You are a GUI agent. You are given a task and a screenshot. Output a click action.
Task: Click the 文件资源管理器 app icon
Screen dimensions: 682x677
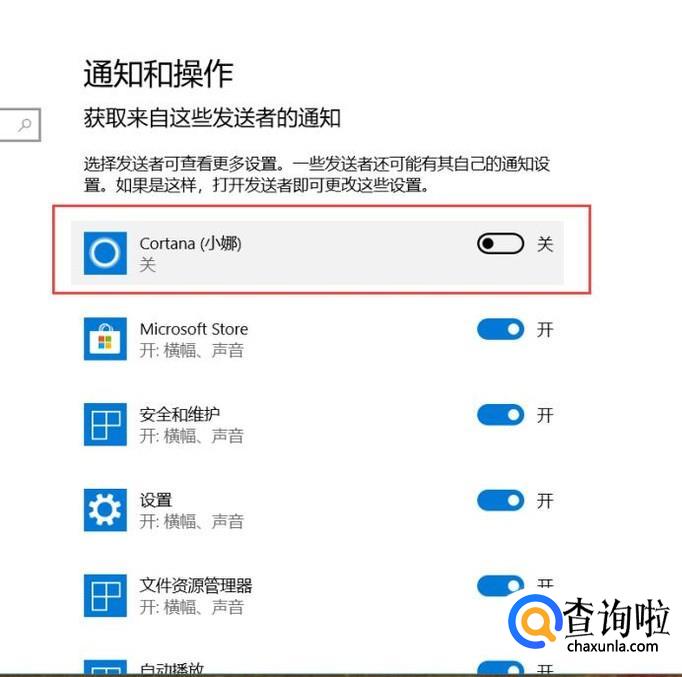click(105, 596)
